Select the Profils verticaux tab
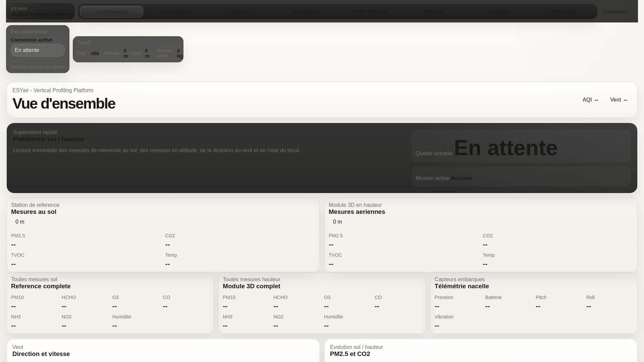The width and height of the screenshot is (644, 362). [370, 12]
